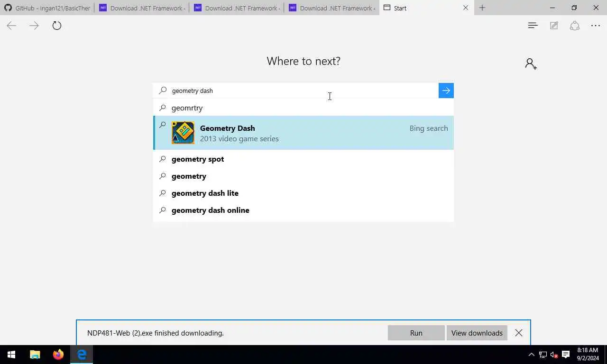Choose the 'geometry spot' suggestion

click(x=303, y=159)
